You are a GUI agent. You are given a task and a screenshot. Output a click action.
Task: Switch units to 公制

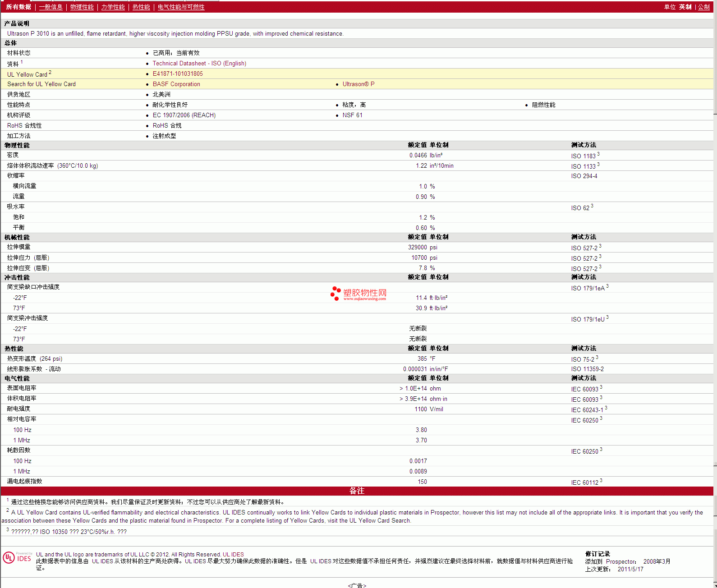pos(703,7)
